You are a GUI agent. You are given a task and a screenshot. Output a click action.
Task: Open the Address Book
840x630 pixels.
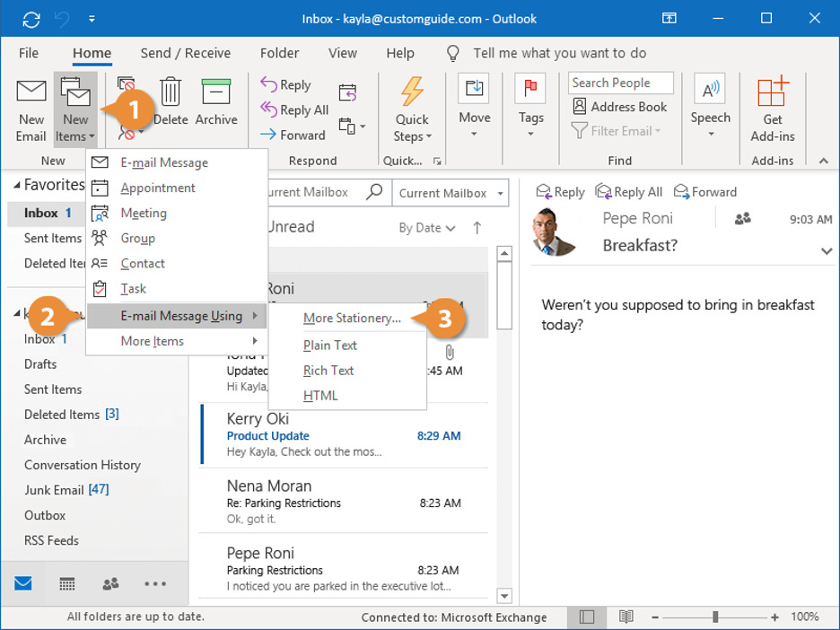click(620, 107)
